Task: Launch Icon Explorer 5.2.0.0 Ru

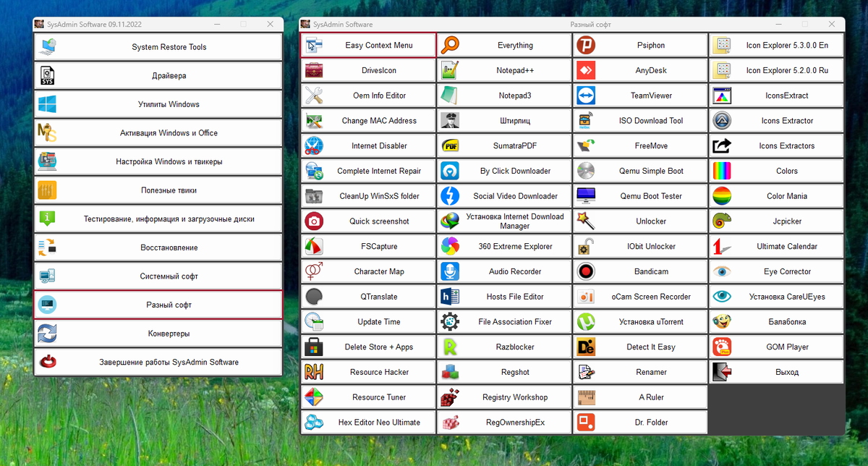Action: point(776,70)
